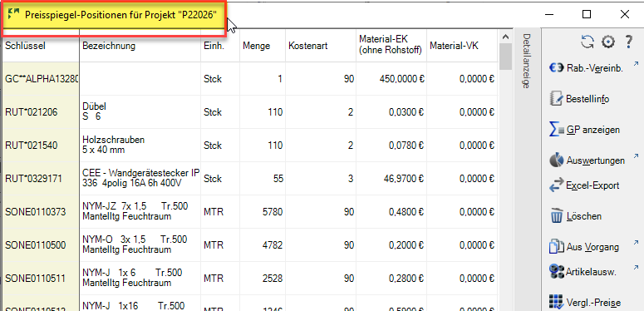644x311 pixels.
Task: Click NYM-JZ 7x 1,5 description cell
Action: [x=140, y=212]
